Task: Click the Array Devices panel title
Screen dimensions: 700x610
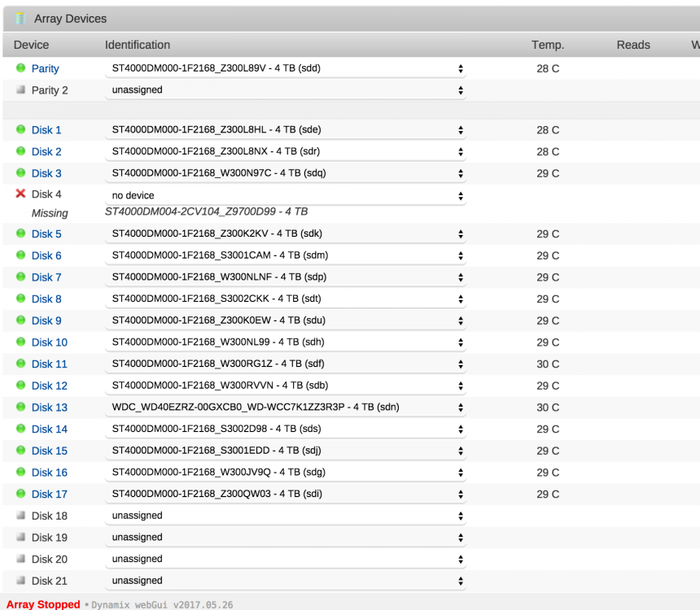Action: click(71, 19)
